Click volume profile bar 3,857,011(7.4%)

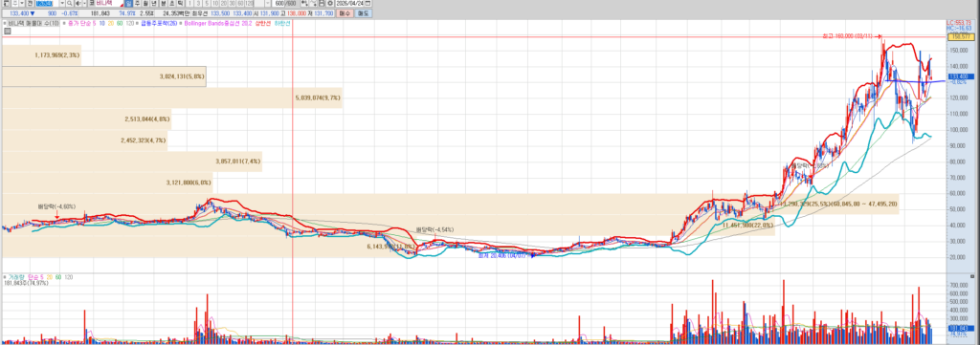pos(132,162)
